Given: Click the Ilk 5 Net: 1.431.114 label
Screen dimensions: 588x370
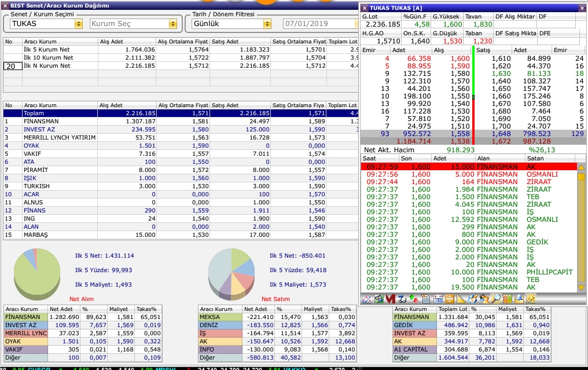Looking at the screenshot, I should 105,256.
